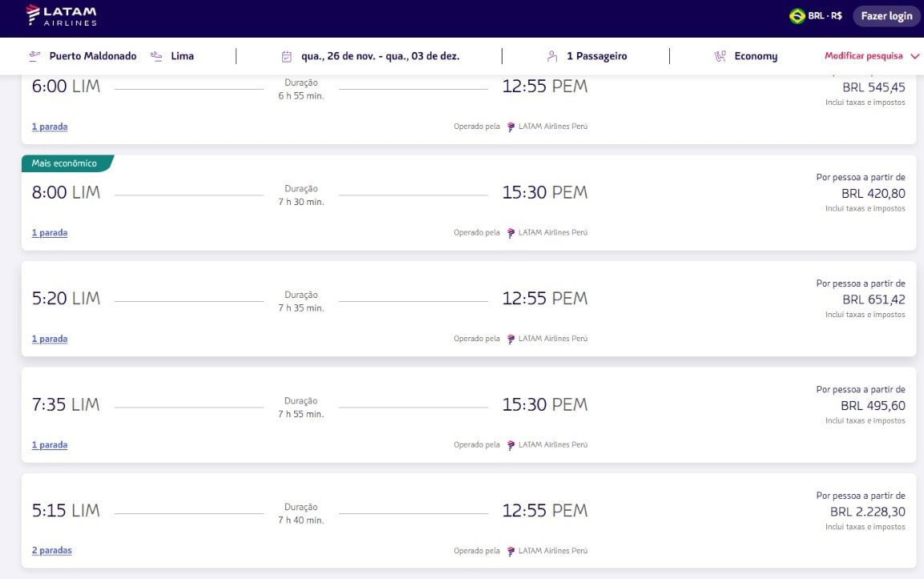Viewport: 924px width, 579px height.
Task: Open stop details for the 8:00 flight
Action: click(49, 232)
